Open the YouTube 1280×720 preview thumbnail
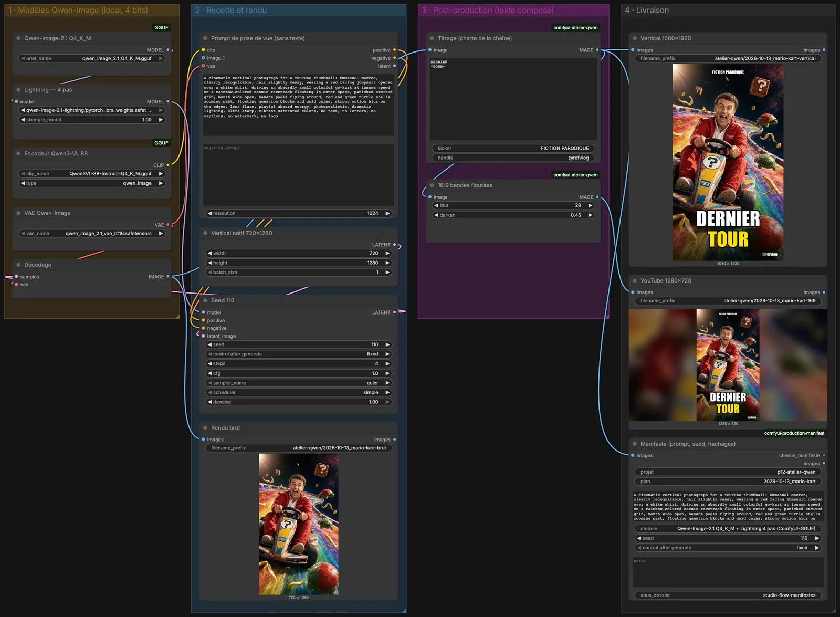 728,365
